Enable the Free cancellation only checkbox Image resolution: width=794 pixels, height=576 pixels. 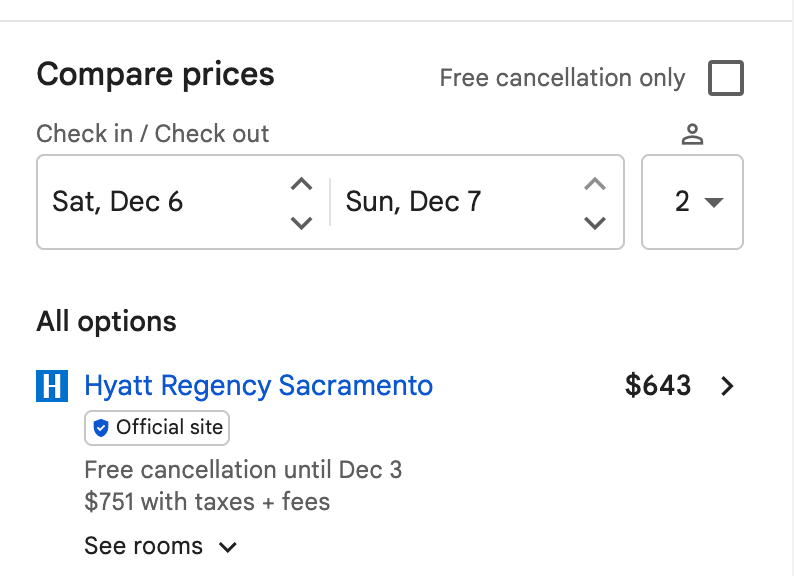click(x=726, y=78)
